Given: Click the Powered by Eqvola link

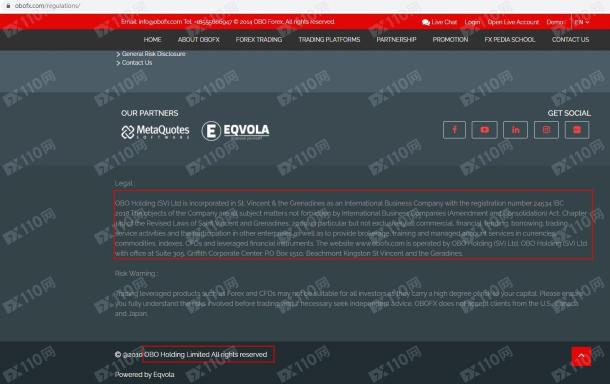Looking at the screenshot, I should [144, 375].
